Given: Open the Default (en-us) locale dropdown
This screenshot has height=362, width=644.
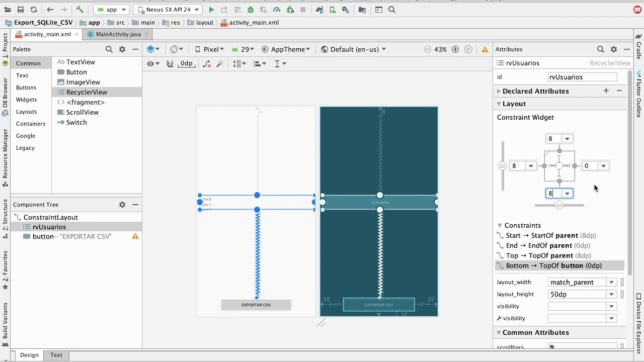Looking at the screenshot, I should 354,49.
